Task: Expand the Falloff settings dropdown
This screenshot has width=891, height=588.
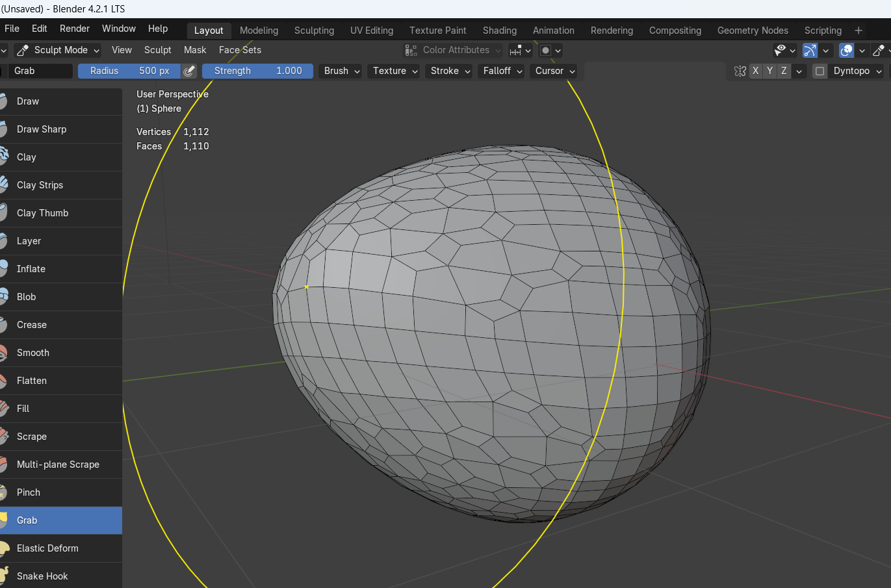Action: click(x=502, y=71)
